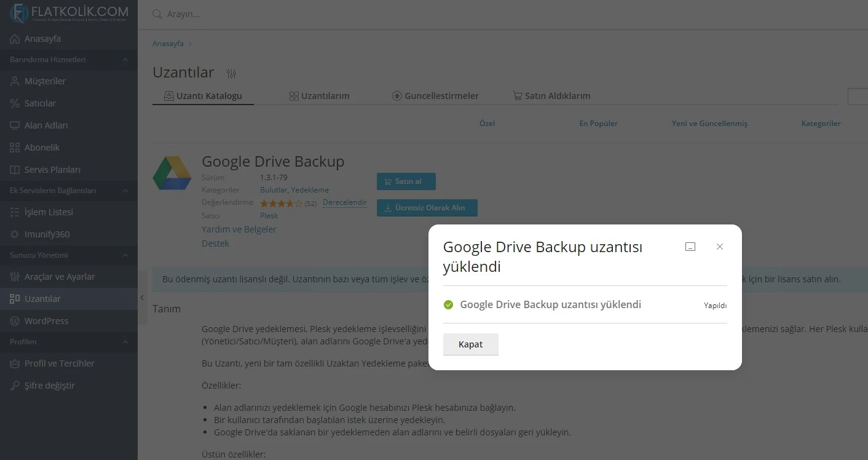Switch to the Uzantılarım tab
The image size is (868, 460).
click(x=319, y=95)
